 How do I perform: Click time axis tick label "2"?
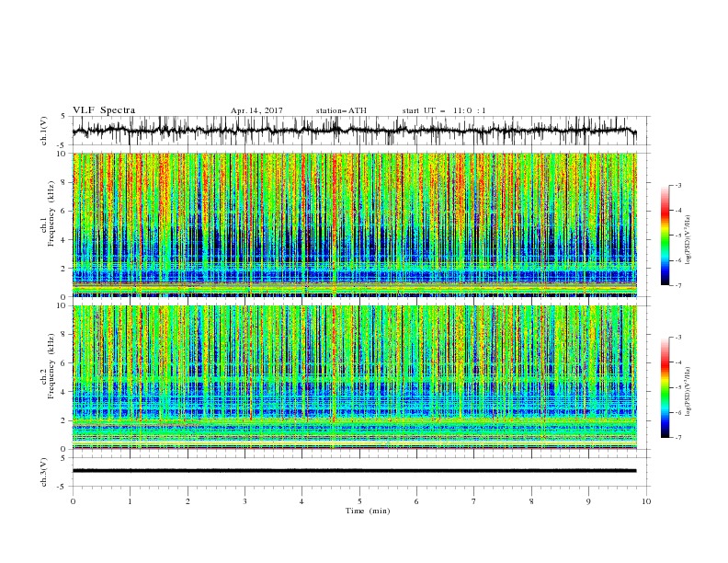tap(188, 501)
